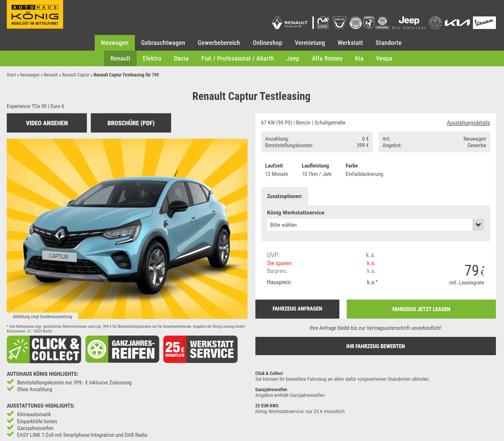
Task: Go to Renault Captur breadcrumb link
Action: [x=76, y=75]
